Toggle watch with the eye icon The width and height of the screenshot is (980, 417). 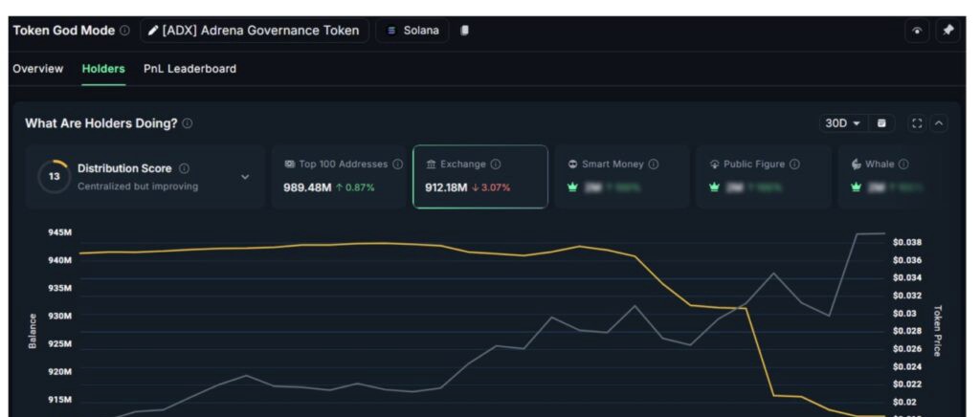[x=917, y=31]
